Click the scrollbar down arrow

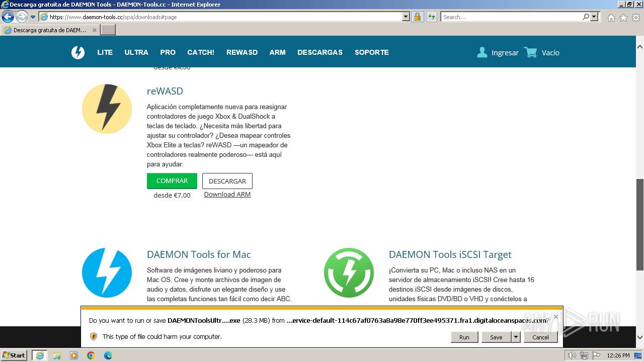(x=640, y=338)
